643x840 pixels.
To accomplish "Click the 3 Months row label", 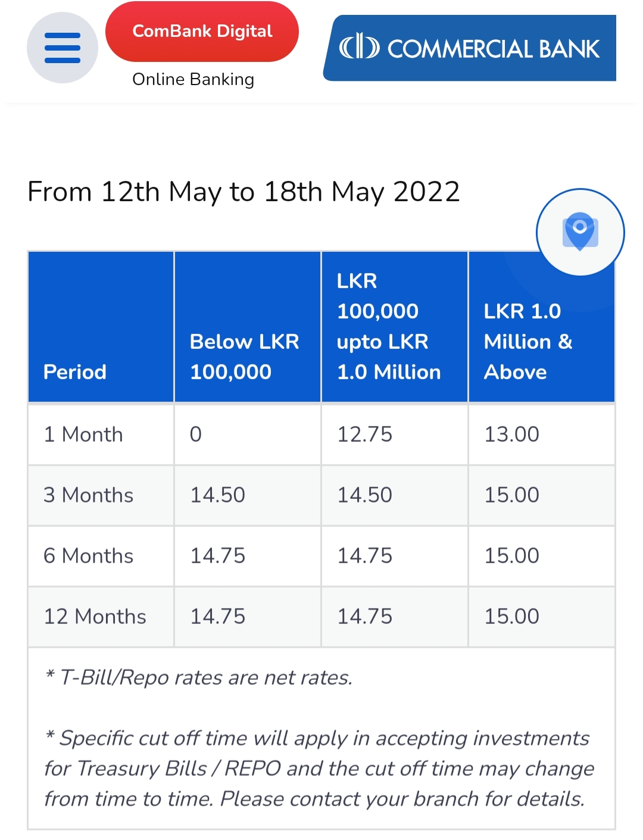I will pos(88,495).
